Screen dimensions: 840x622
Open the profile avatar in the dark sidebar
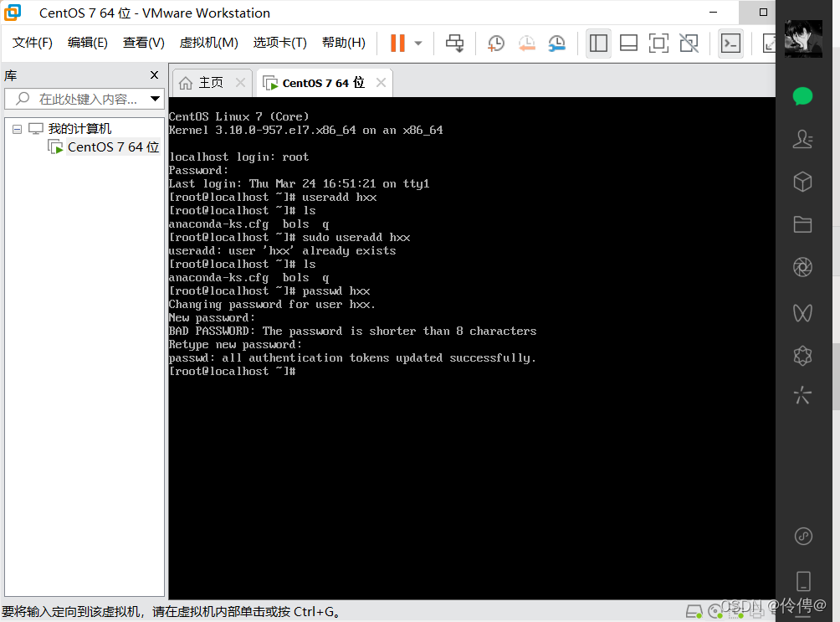point(803,39)
